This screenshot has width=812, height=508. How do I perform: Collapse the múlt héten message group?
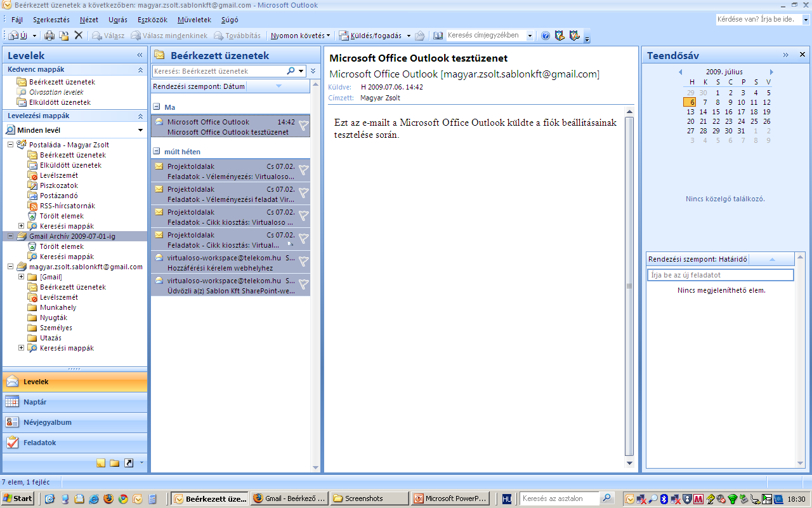[x=155, y=152]
